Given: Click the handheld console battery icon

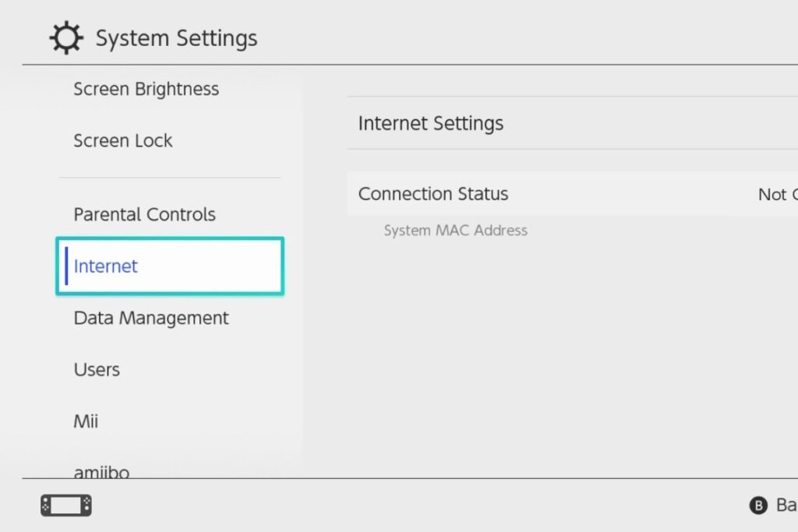Looking at the screenshot, I should 65,505.
